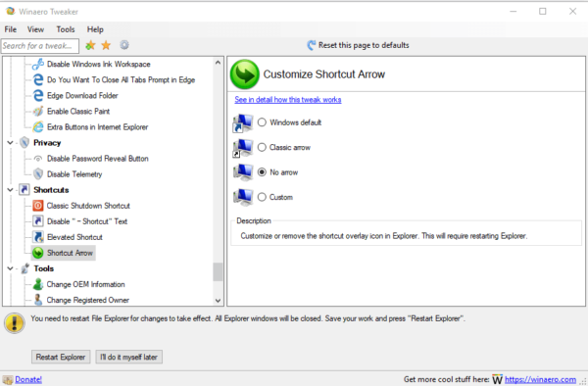Select Classic Shutdown Shortcut red power icon
The height and width of the screenshot is (386, 588).
tap(38, 206)
